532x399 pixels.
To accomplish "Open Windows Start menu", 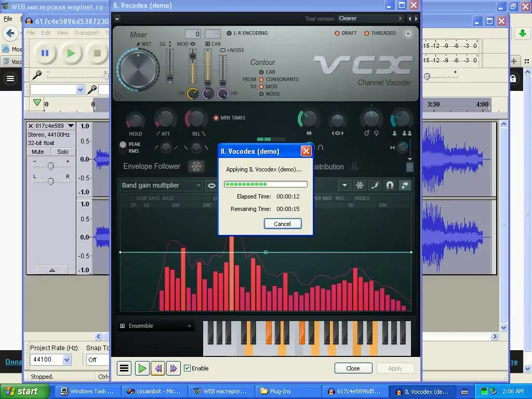I will tap(24, 391).
